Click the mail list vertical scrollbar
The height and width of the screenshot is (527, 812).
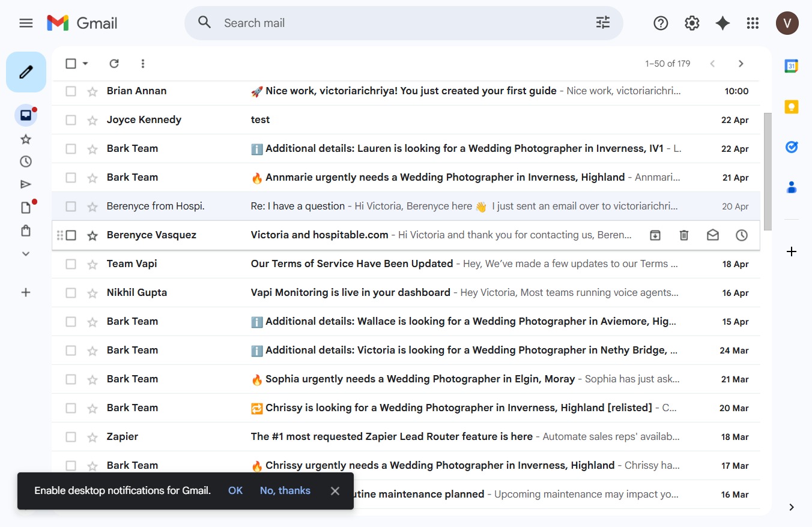coord(768,171)
